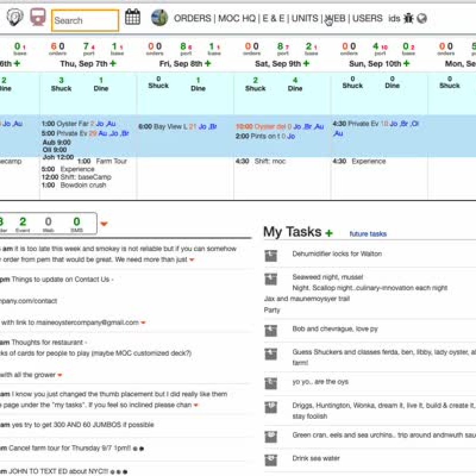Click icon for 'yo yo.. are the oys' task
476x476 pixels.
[x=271, y=383]
